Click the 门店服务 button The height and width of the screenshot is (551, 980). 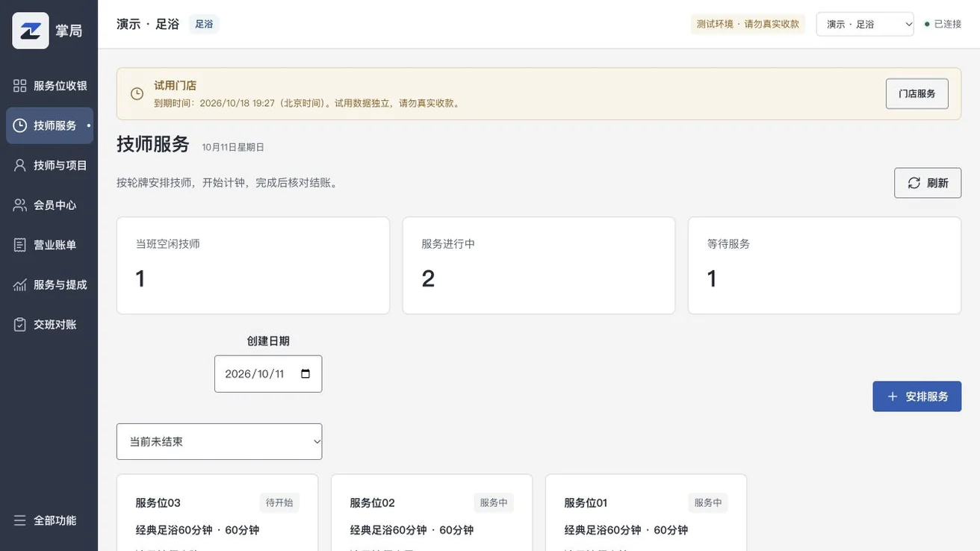tap(917, 94)
